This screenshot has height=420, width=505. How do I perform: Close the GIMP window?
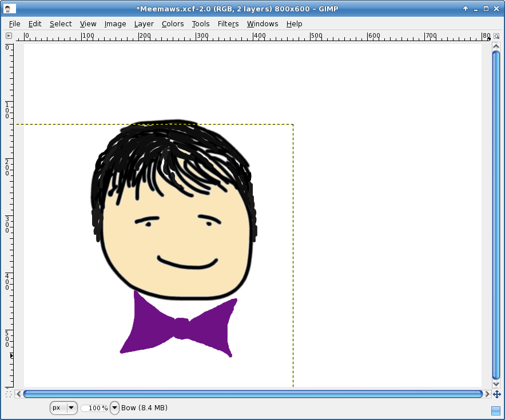click(496, 9)
